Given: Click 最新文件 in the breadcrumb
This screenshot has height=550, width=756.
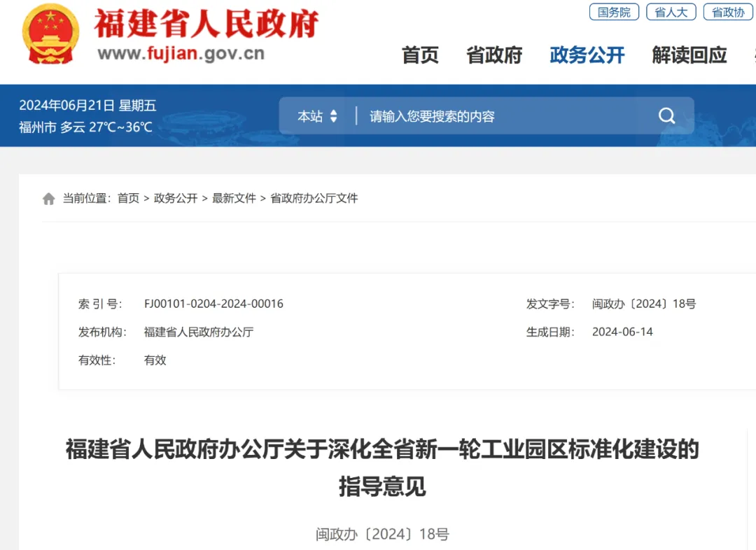Looking at the screenshot, I should [234, 199].
